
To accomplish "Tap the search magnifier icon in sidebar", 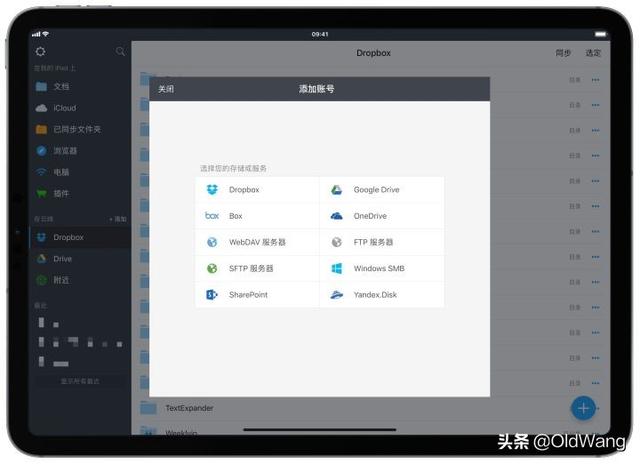I will pos(120,51).
